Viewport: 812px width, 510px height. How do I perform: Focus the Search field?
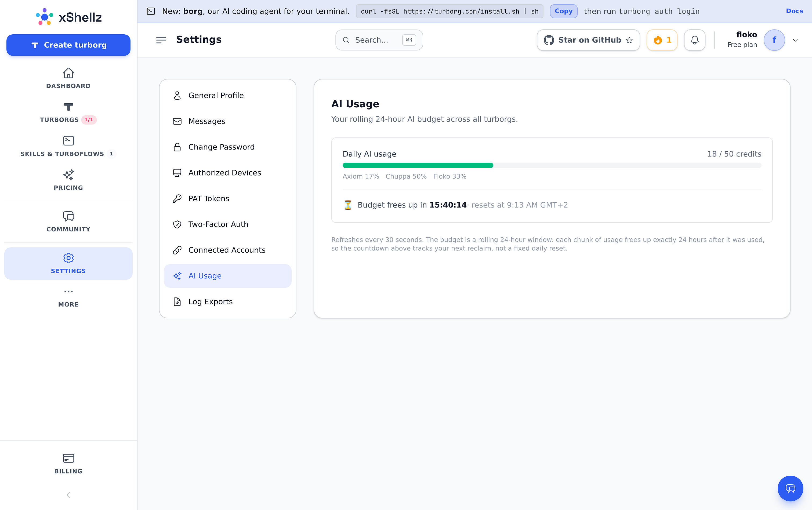(379, 40)
